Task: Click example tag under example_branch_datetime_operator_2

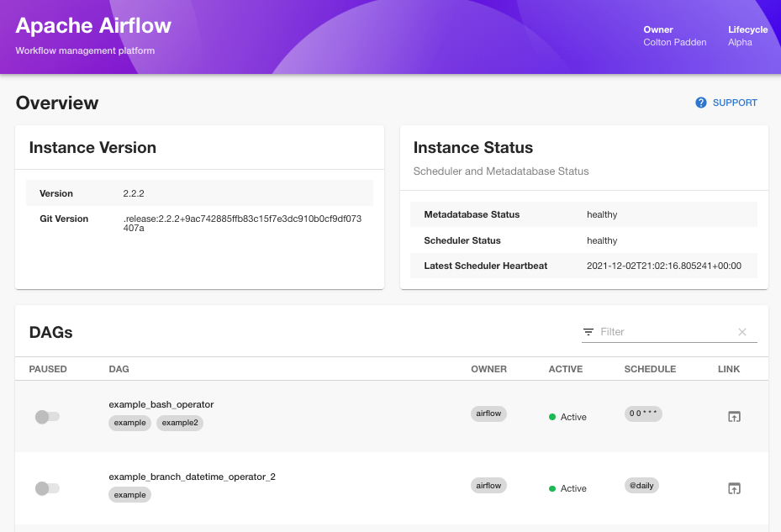Action: click(x=130, y=495)
